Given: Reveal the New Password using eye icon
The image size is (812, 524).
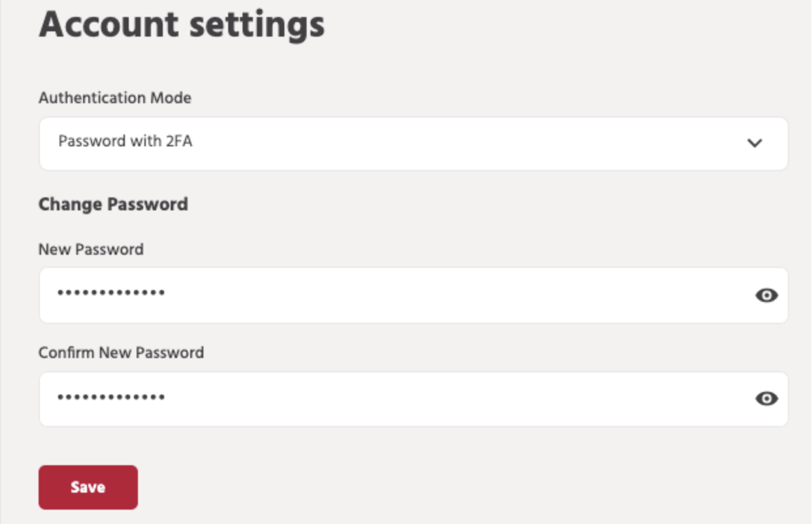Looking at the screenshot, I should point(766,295).
